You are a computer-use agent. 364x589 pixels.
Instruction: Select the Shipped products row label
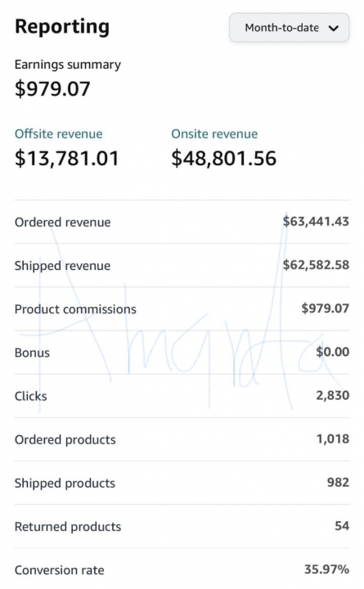(x=65, y=483)
